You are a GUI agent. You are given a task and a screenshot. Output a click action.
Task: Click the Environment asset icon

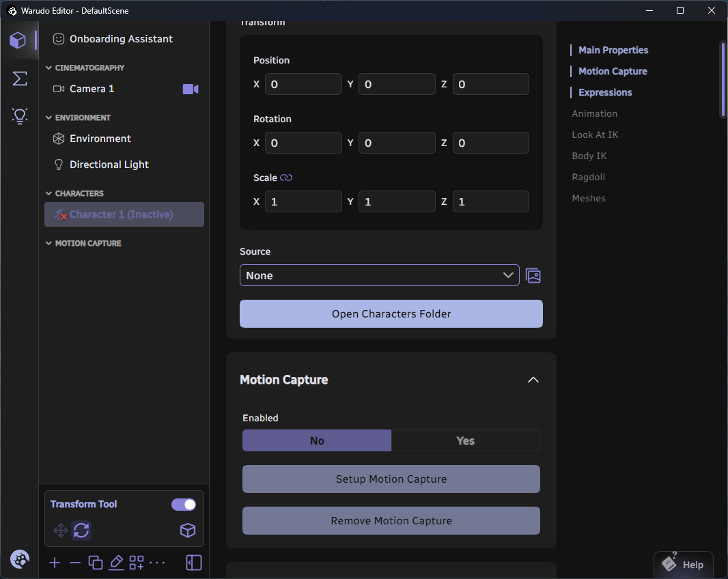click(59, 139)
